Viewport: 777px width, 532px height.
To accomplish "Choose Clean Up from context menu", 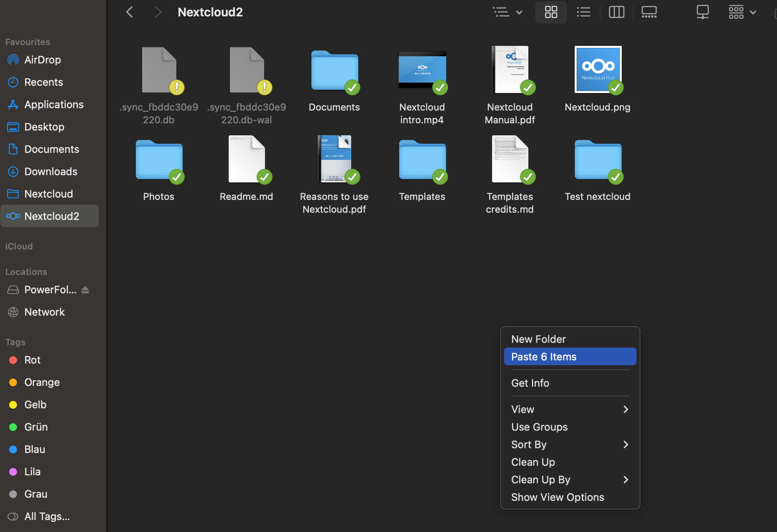I will [x=570, y=462].
